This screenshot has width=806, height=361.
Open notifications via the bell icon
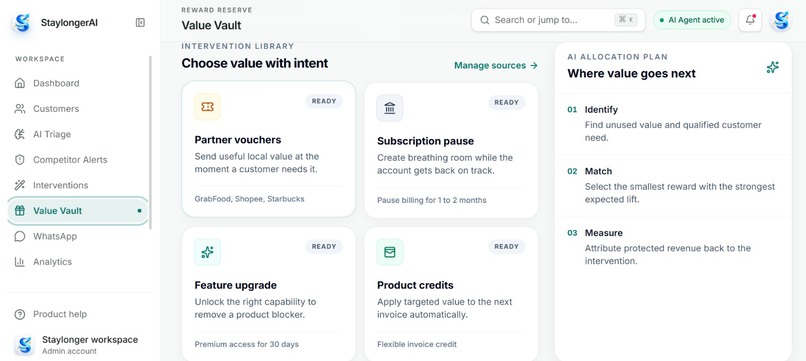[750, 20]
